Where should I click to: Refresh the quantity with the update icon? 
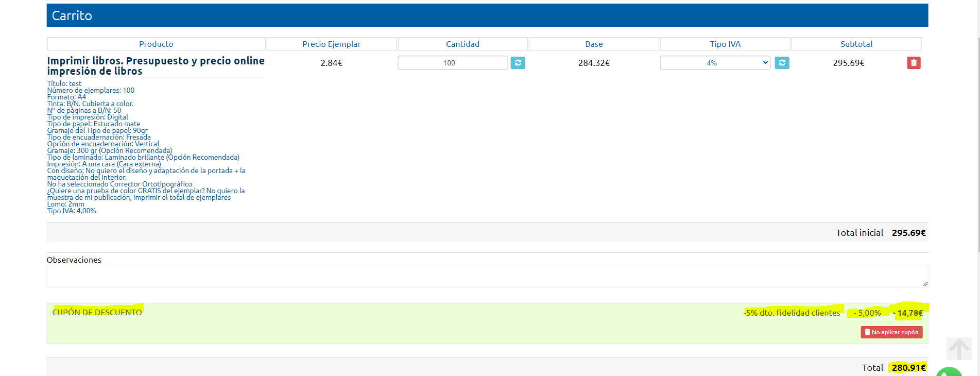tap(518, 63)
